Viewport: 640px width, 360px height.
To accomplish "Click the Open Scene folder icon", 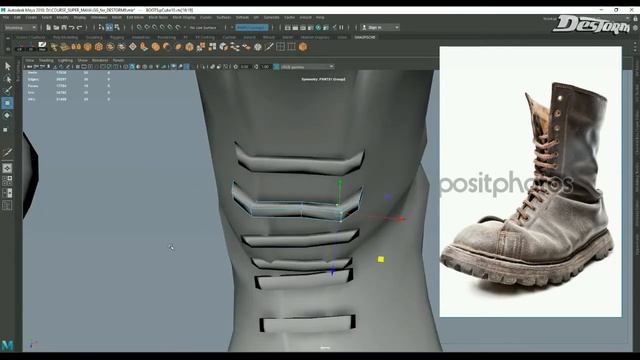I will coord(56,27).
